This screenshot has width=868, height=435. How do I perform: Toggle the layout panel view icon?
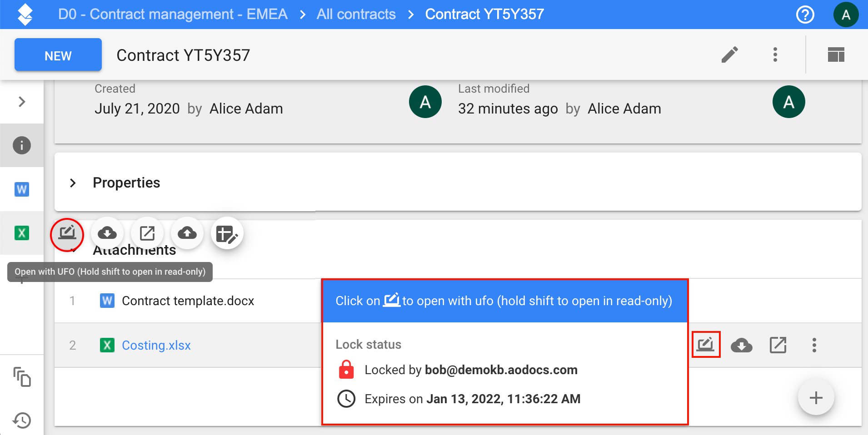pos(836,54)
